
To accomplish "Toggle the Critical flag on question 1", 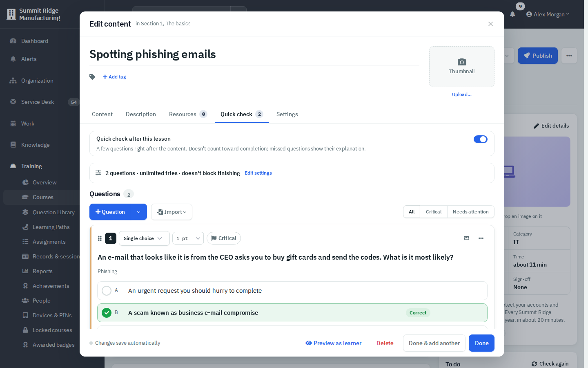I will pos(224,238).
